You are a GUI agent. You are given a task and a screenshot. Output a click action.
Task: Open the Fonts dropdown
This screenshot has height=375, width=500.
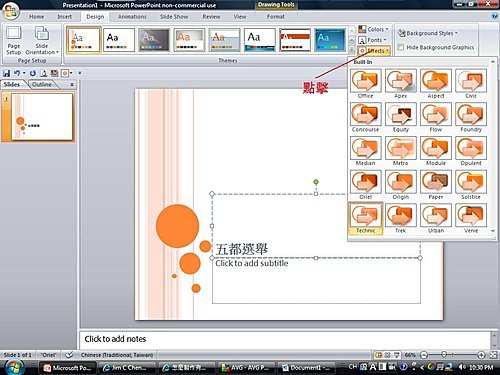pos(372,40)
